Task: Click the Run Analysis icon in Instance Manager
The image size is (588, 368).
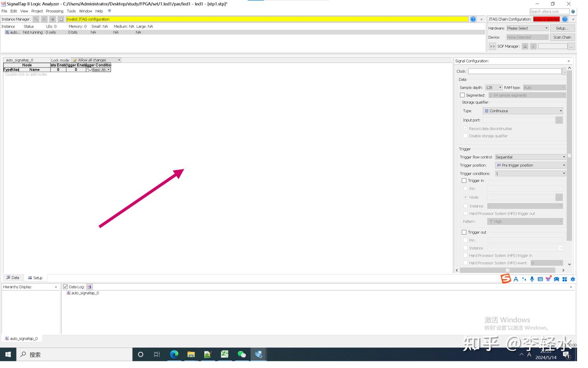Action: (x=36, y=19)
